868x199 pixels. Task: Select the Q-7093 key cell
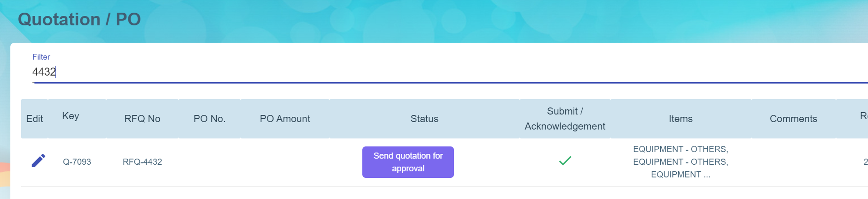(x=77, y=162)
